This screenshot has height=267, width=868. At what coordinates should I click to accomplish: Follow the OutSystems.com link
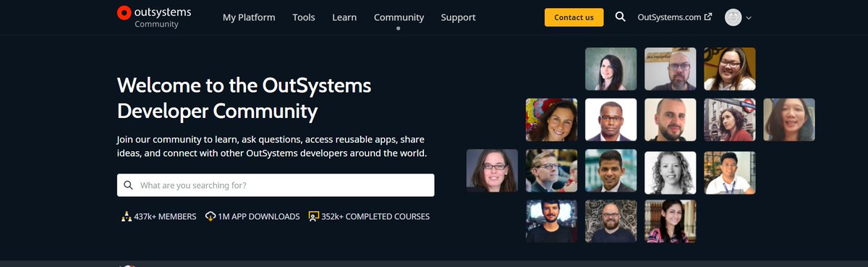[669, 17]
